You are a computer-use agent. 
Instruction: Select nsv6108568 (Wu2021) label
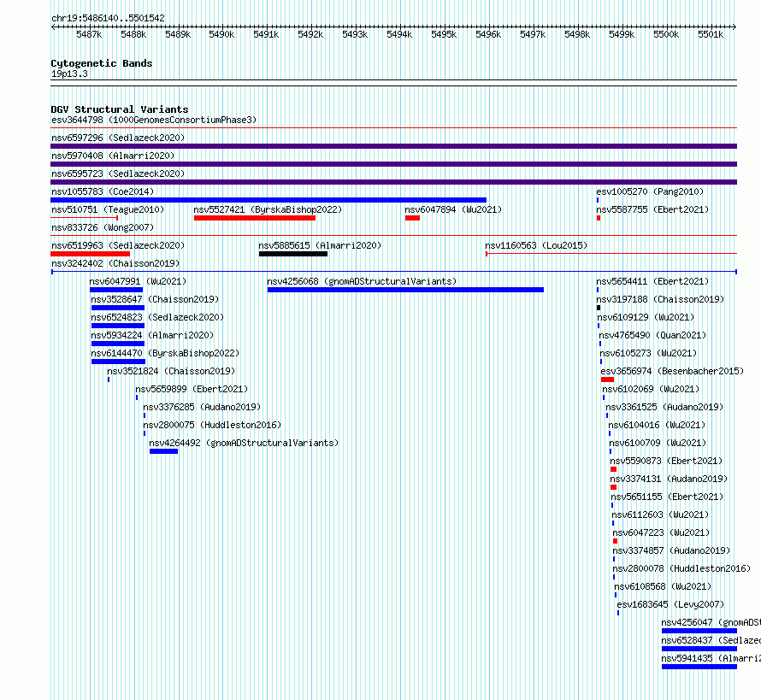tap(663, 586)
